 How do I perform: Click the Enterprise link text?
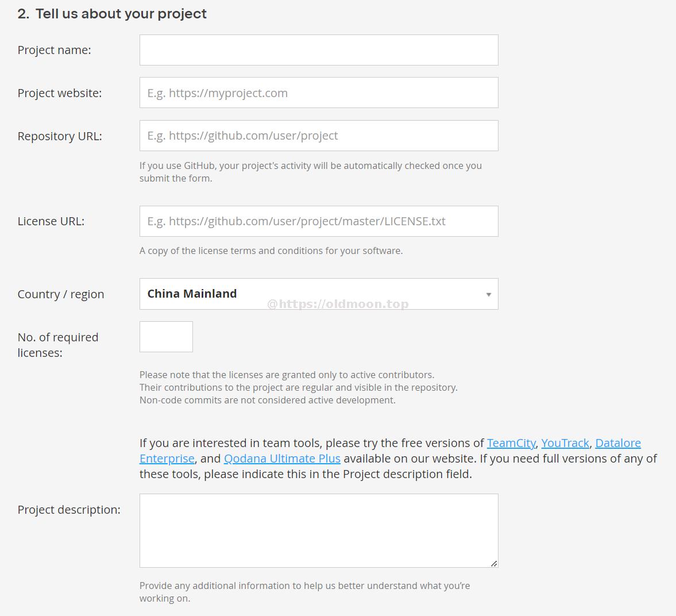(x=167, y=459)
